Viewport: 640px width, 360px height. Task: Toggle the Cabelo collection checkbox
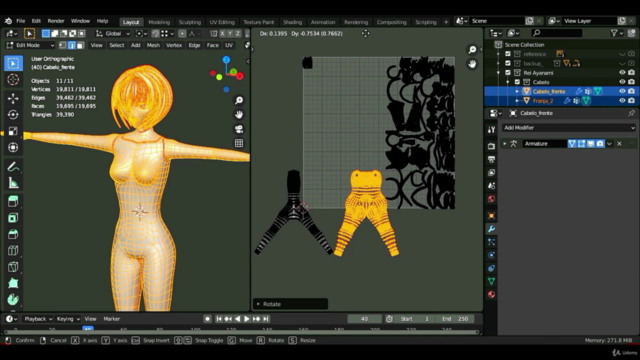pyautogui.click(x=517, y=82)
